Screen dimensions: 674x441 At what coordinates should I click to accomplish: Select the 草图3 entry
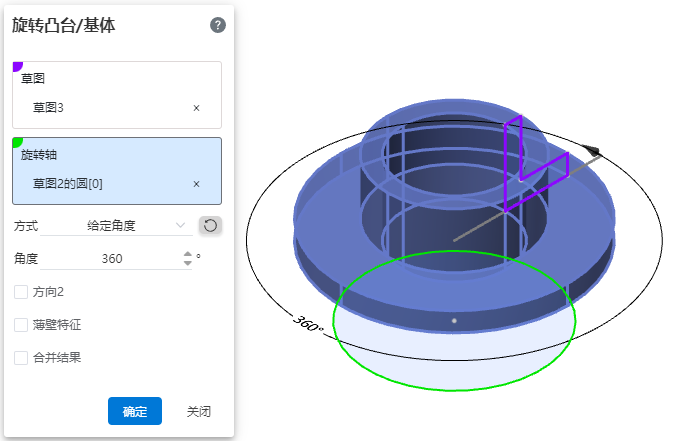(x=48, y=107)
